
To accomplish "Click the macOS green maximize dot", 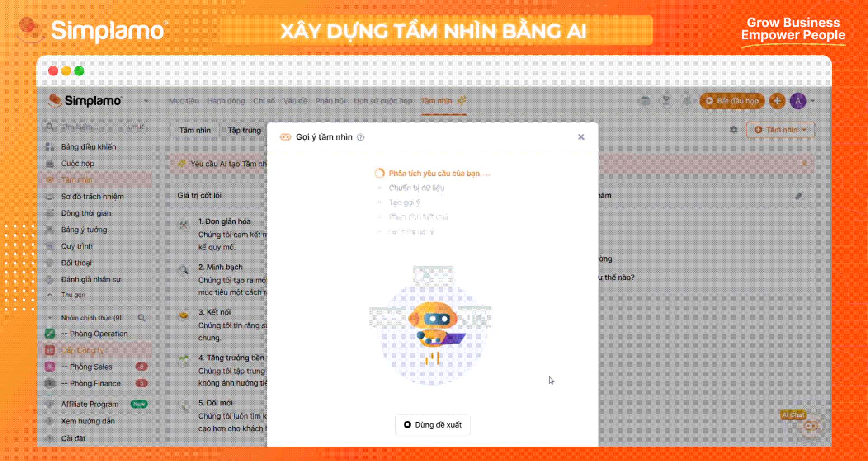I will tap(79, 71).
